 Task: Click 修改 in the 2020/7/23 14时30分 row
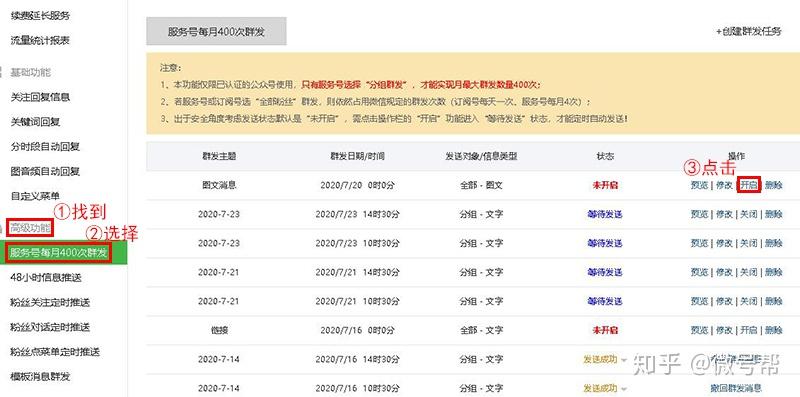724,214
